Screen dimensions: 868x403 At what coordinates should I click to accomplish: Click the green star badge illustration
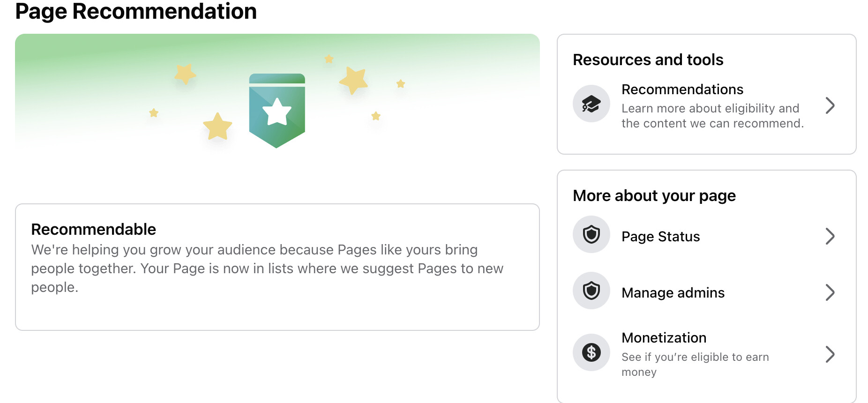pos(277,111)
